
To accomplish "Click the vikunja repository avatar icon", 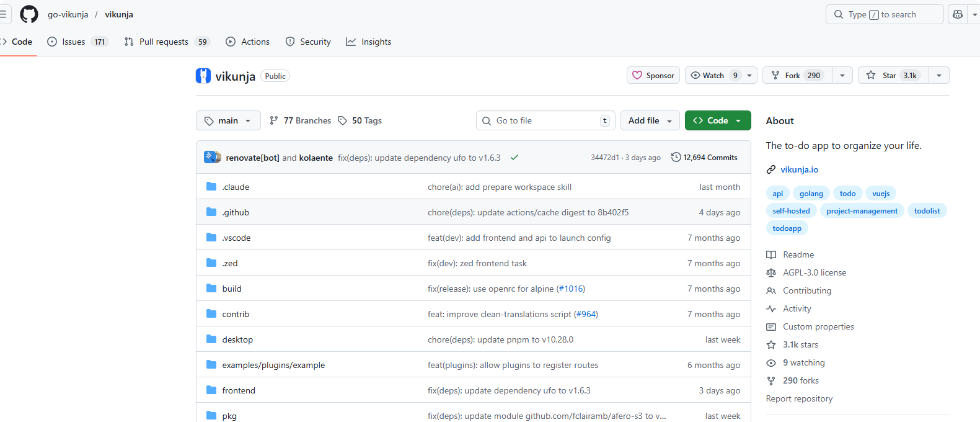I will pos(203,76).
